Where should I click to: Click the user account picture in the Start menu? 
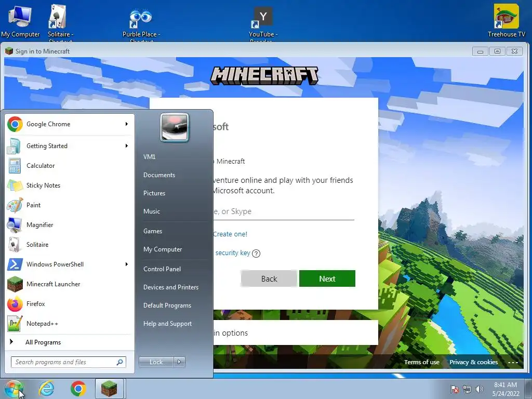point(175,127)
